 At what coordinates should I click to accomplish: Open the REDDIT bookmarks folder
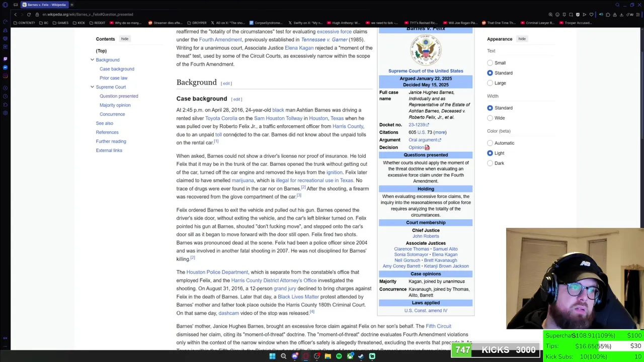tap(98, 23)
